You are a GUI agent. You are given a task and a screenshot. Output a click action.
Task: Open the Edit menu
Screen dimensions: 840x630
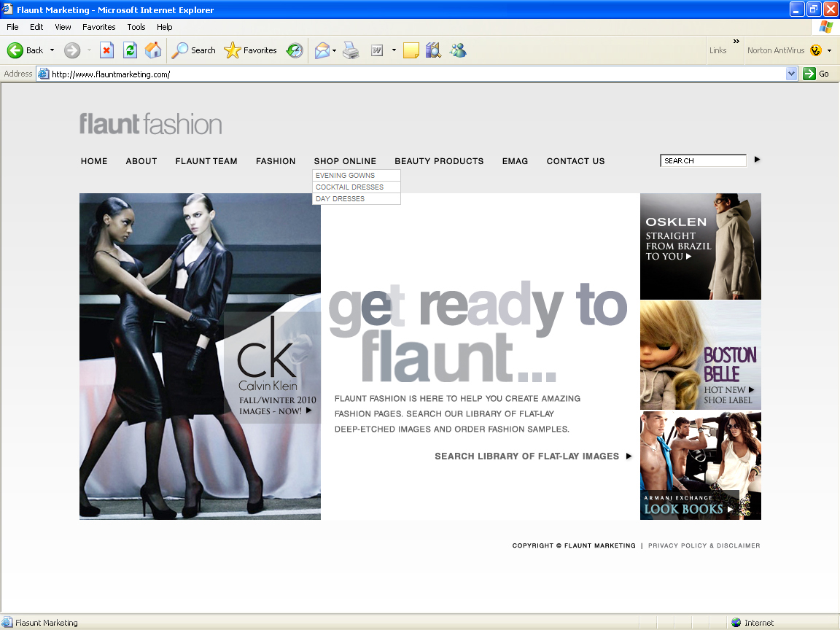[36, 27]
